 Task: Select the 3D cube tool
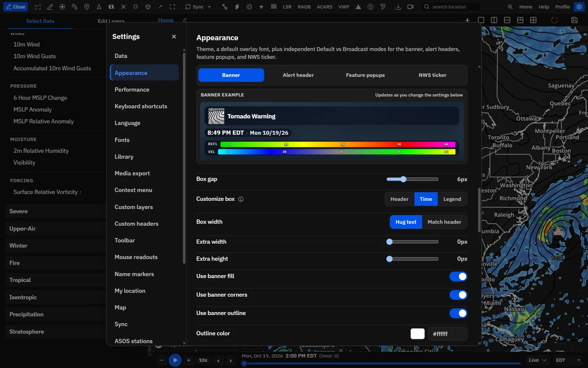(x=148, y=7)
